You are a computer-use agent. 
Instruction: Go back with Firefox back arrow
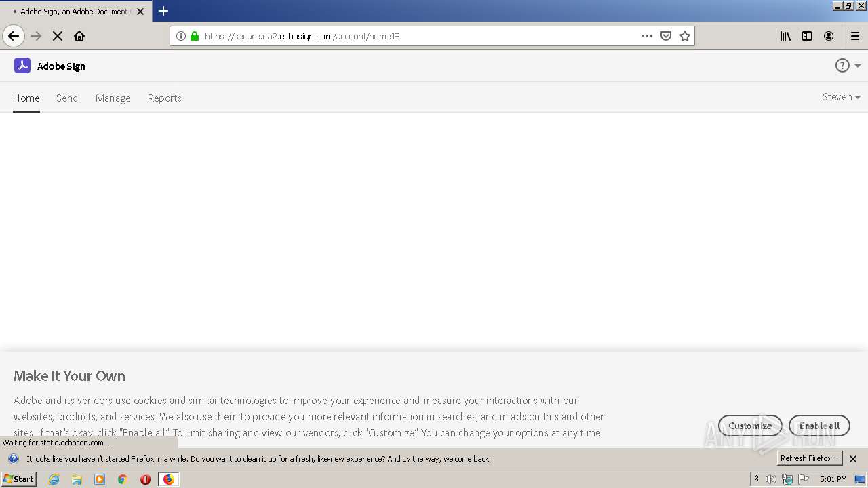14,36
